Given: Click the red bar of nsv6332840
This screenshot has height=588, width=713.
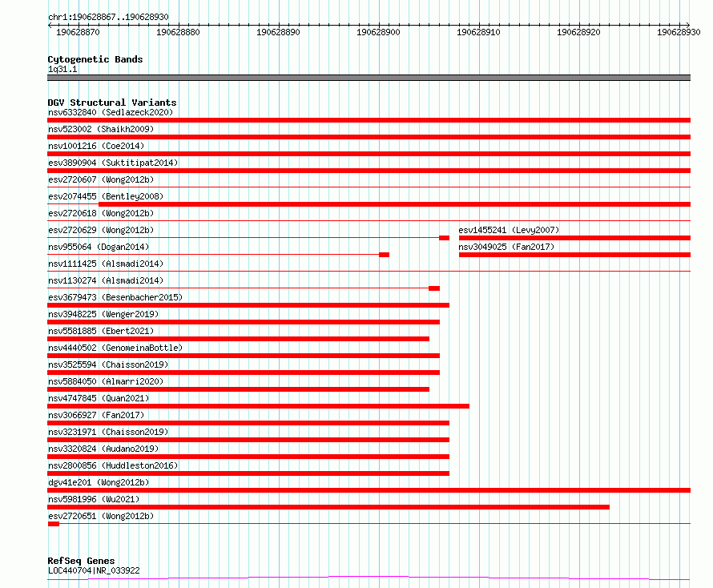Looking at the screenshot, I should pos(369,120).
